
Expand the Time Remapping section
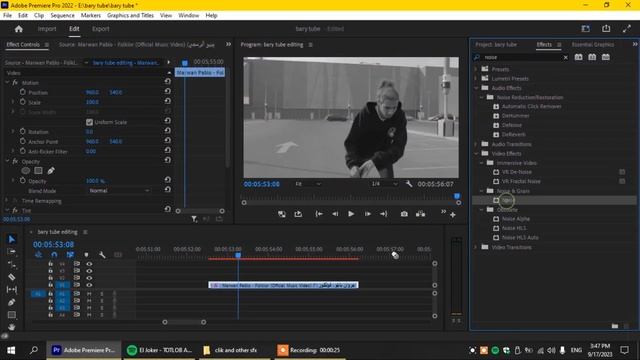7,200
